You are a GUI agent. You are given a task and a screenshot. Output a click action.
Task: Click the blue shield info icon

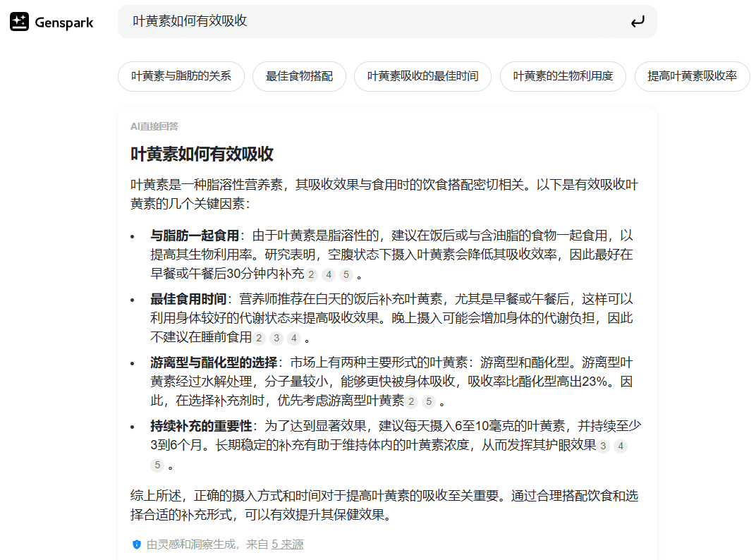136,544
